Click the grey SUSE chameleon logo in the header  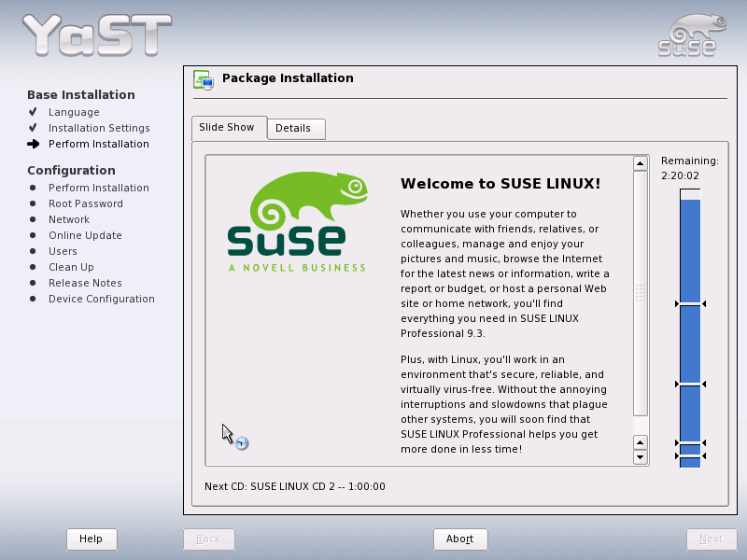pos(692,35)
